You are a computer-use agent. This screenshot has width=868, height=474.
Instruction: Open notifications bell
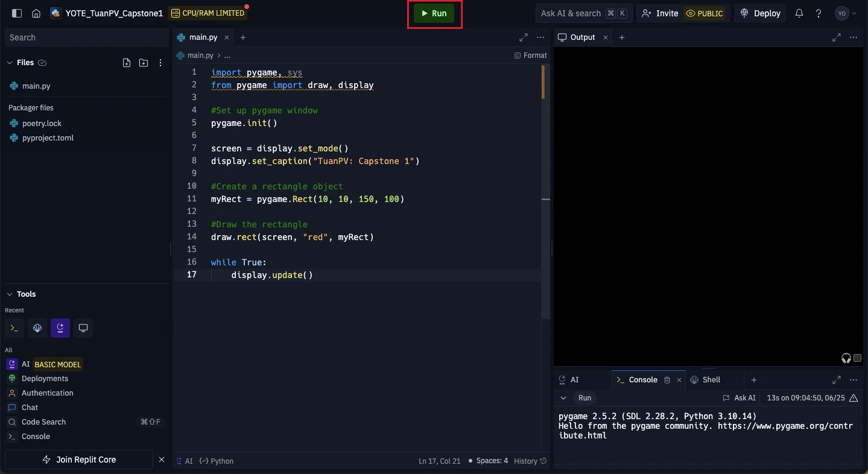pos(799,13)
